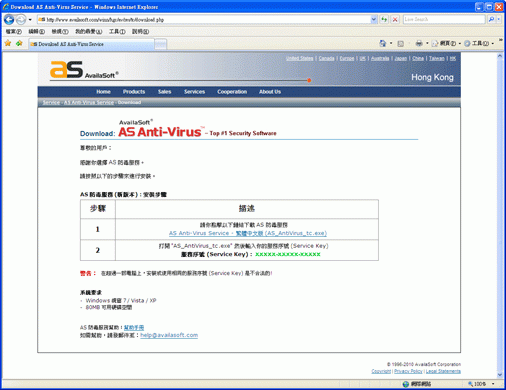Click the red Stop loading icon
506x390 pixels.
pyautogui.click(x=395, y=19)
